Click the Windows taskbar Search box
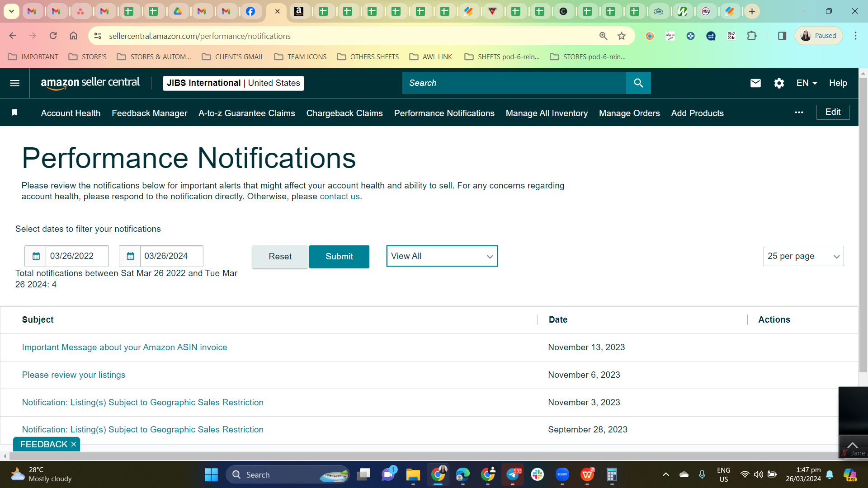868x488 pixels. coord(288,474)
